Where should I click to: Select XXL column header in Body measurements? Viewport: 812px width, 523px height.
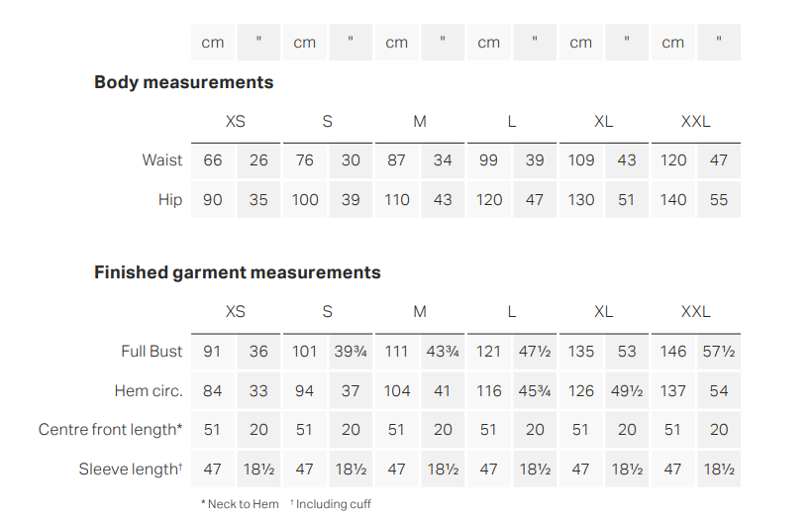point(695,122)
